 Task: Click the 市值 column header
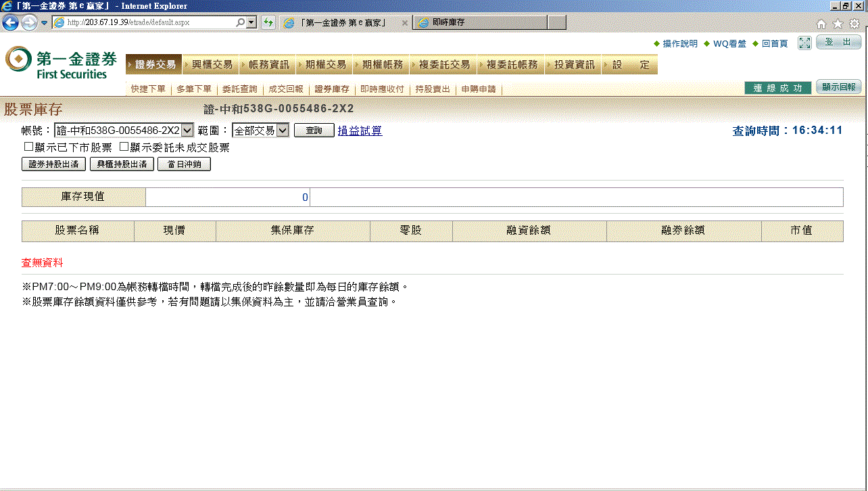pos(802,231)
